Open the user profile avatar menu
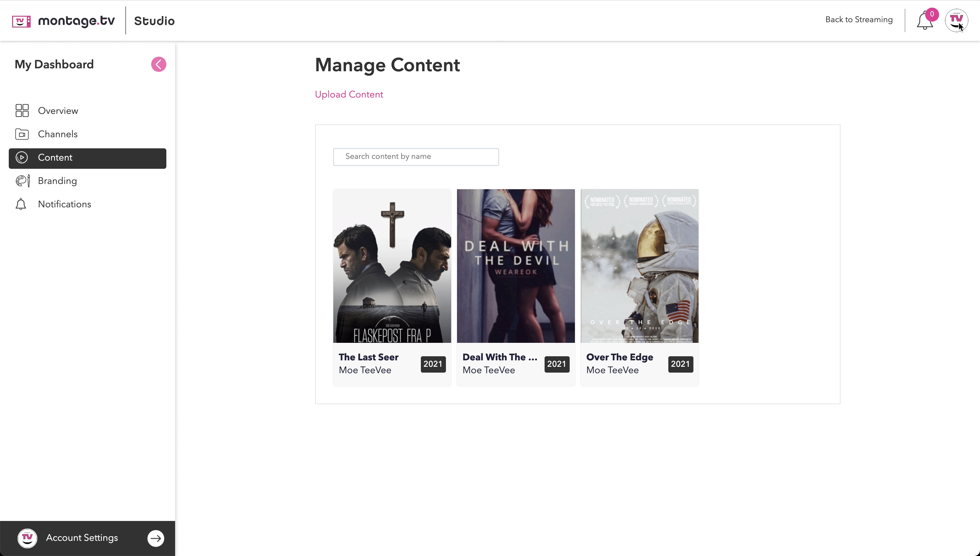 pyautogui.click(x=956, y=20)
